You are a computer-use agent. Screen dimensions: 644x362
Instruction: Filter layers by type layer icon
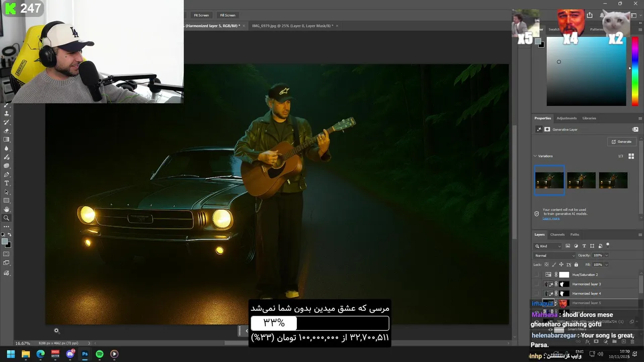point(584,246)
